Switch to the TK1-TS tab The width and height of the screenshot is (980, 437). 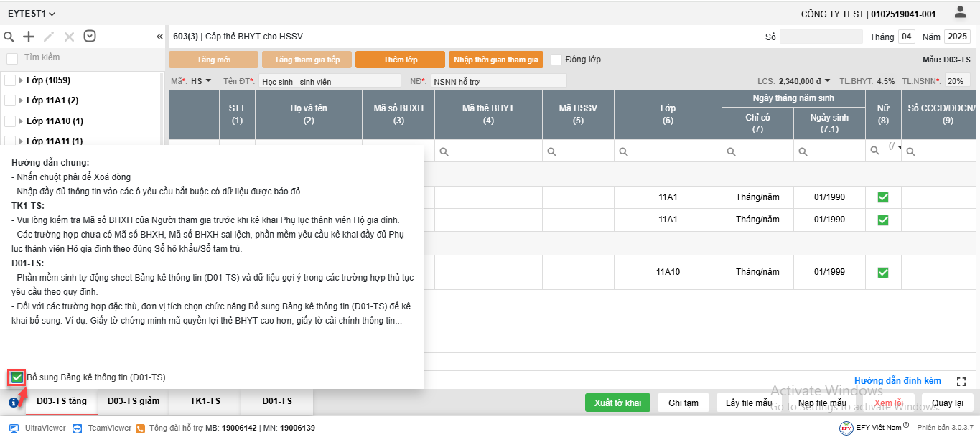point(205,401)
